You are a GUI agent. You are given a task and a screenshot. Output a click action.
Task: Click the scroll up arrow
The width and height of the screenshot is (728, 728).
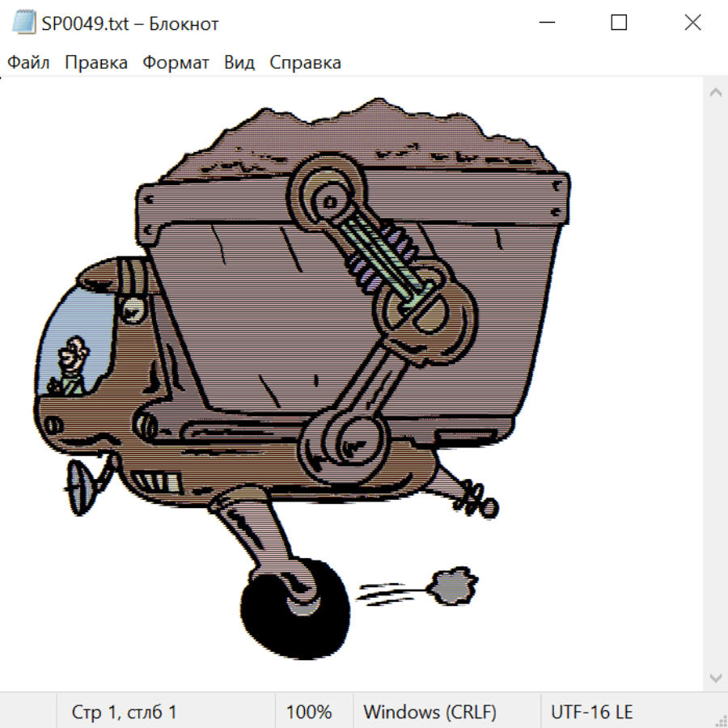coord(715,93)
